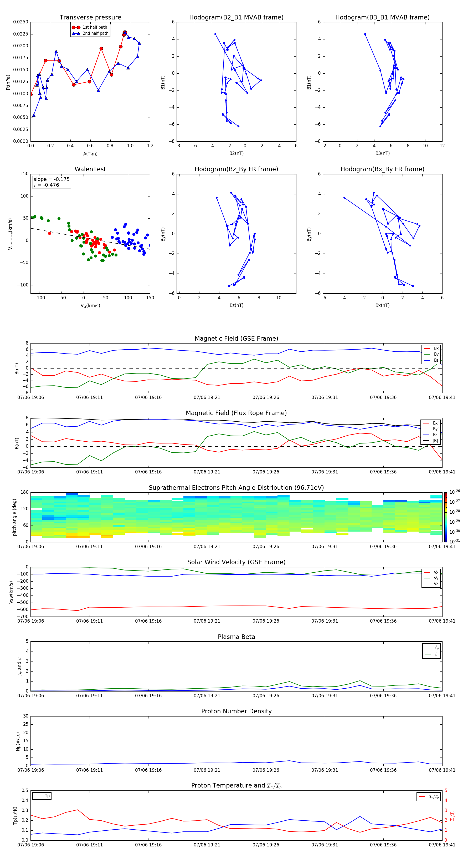Screen dimensions: 473x868
Task: Click the pitch angle spectrogram heatmap
Action: (236, 517)
